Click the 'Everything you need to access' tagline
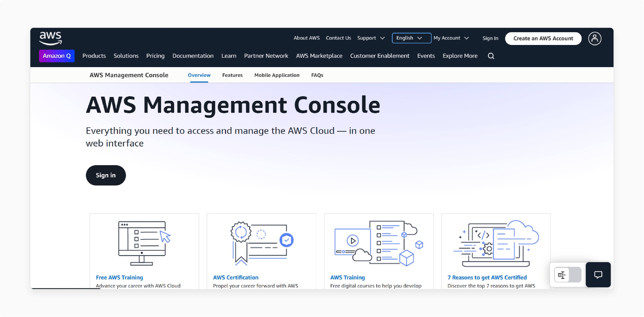The image size is (644, 317). pyautogui.click(x=230, y=137)
